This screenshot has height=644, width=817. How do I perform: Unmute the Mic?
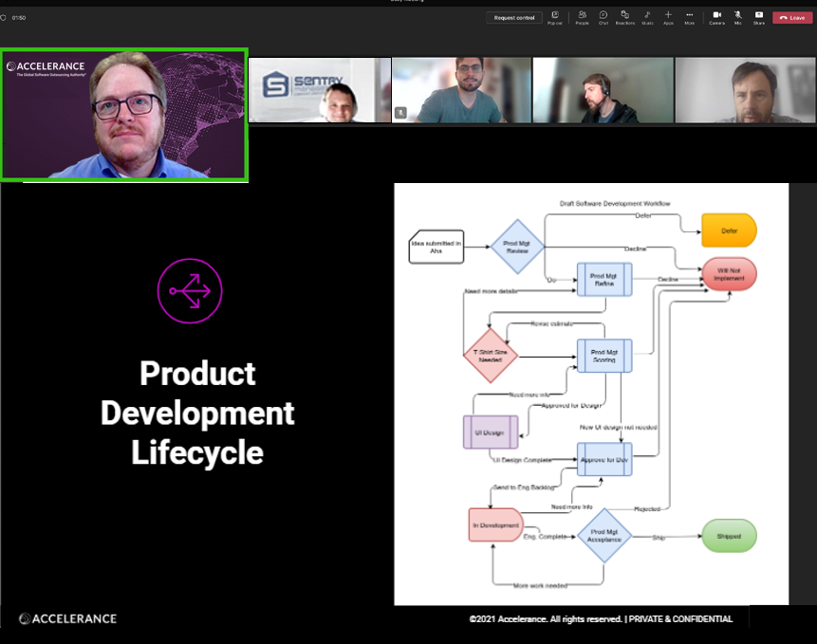(738, 18)
